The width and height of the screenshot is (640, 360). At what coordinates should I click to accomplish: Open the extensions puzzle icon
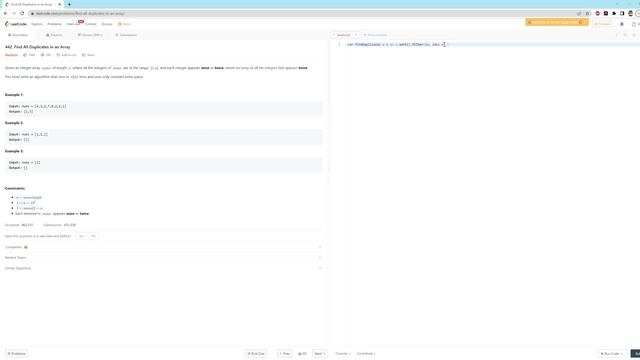click(x=614, y=13)
